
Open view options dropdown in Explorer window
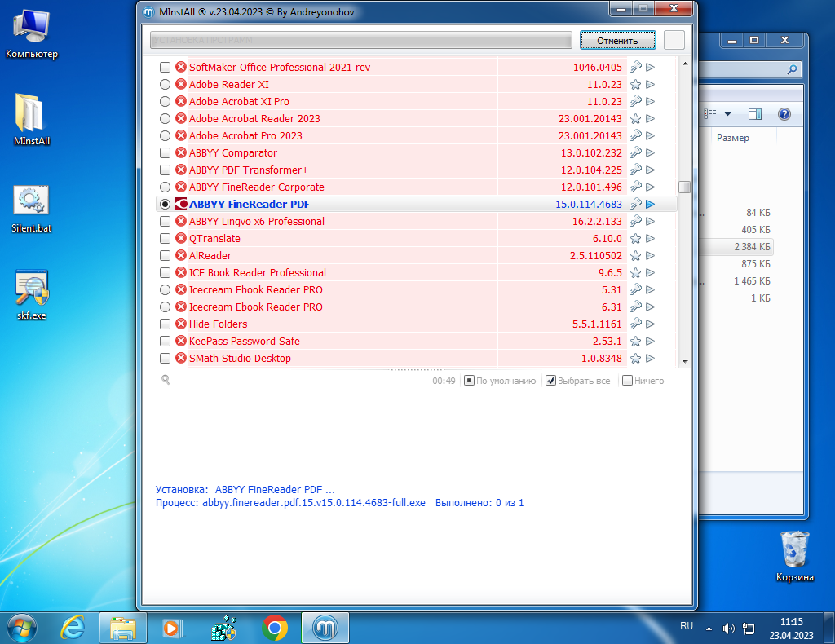[x=727, y=114]
